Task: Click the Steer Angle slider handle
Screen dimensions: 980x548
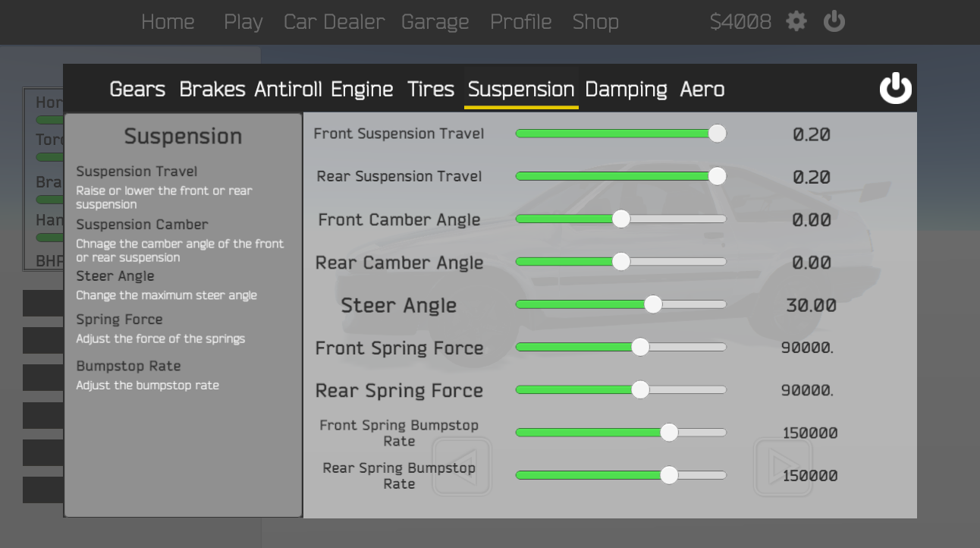Action: 653,304
